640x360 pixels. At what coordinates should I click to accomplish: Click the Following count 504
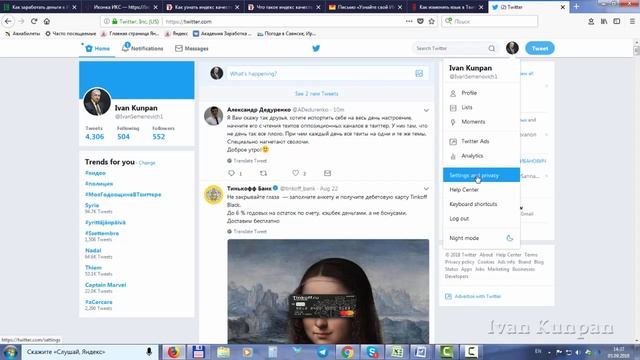[x=123, y=137]
